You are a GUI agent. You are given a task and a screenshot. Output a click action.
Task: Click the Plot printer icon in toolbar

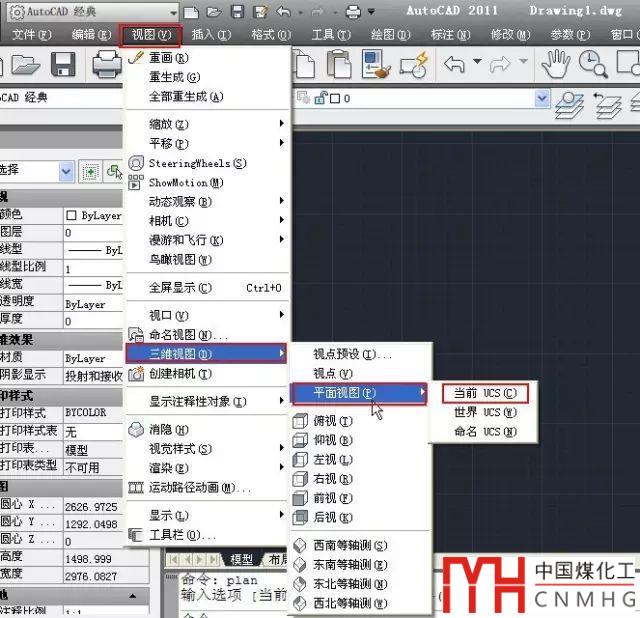[x=105, y=66]
